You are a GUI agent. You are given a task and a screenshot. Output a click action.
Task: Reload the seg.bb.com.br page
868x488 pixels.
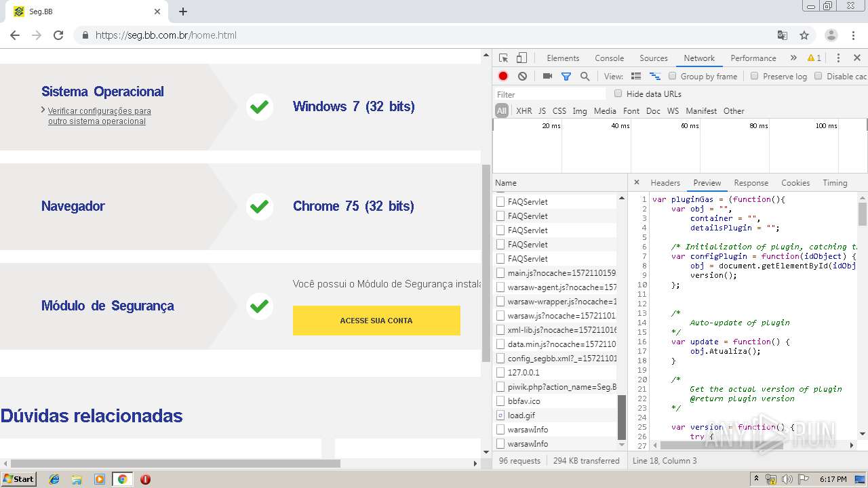coord(58,35)
